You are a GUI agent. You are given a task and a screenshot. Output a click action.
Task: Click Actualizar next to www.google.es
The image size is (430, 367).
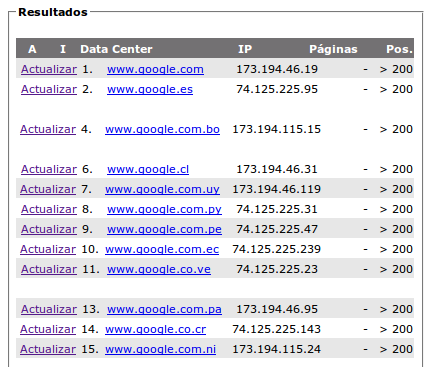click(x=49, y=89)
